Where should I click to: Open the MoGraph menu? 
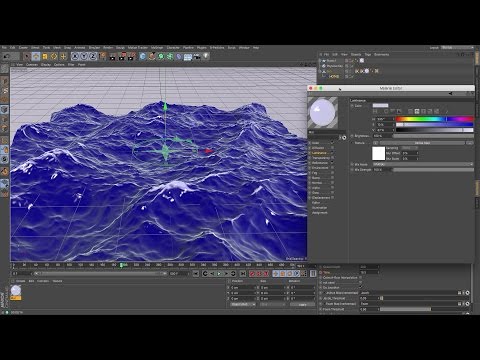click(157, 48)
